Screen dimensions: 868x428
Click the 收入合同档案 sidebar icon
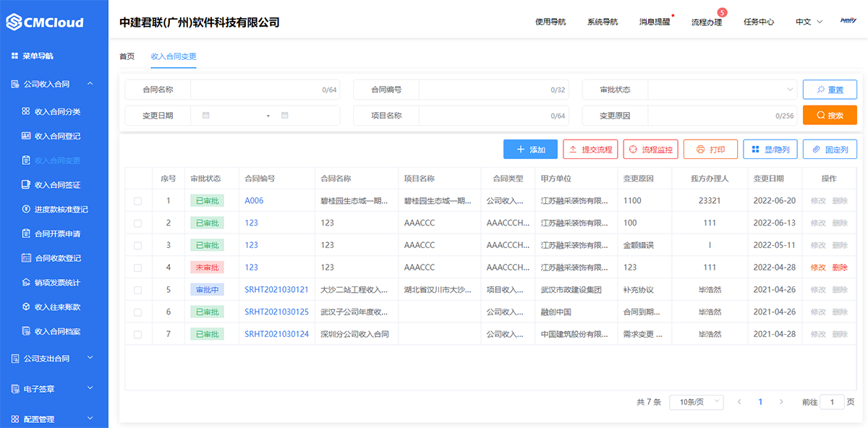pyautogui.click(x=26, y=331)
